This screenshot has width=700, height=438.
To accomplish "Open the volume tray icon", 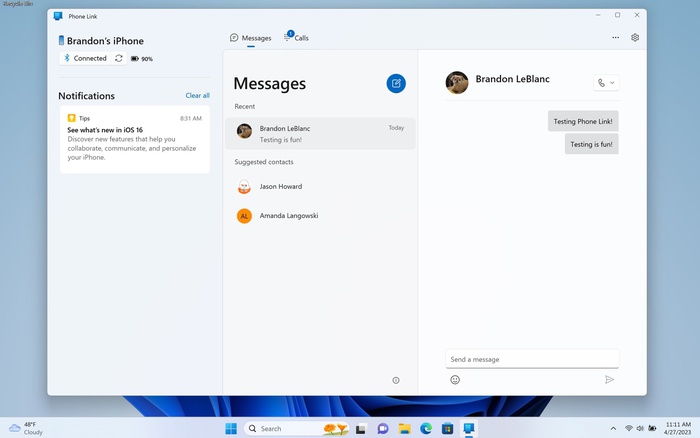I will 640,429.
